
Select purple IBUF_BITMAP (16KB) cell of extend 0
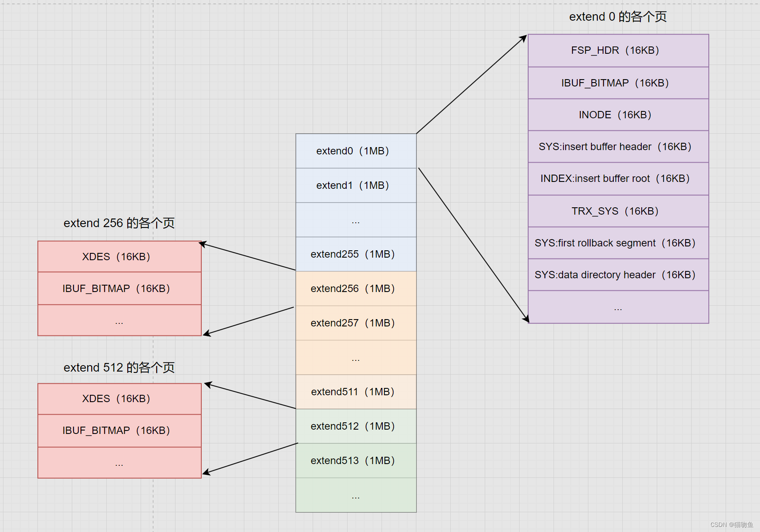[x=618, y=83]
